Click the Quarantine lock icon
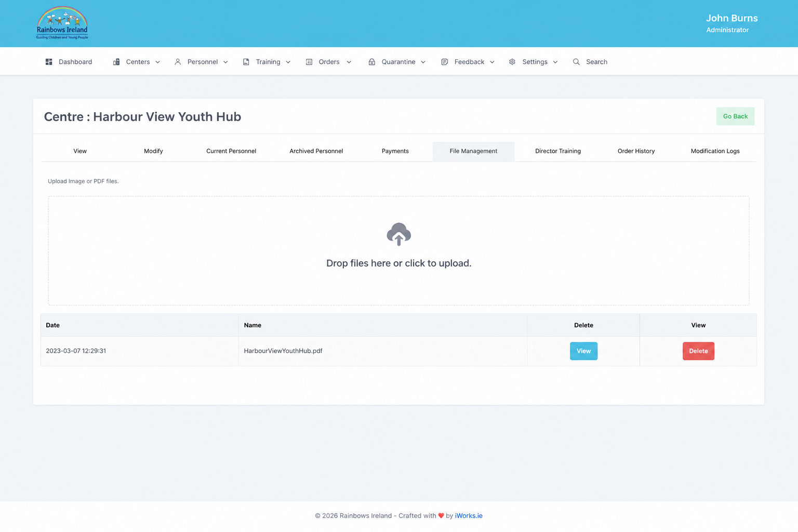This screenshot has height=532, width=798. [x=372, y=62]
